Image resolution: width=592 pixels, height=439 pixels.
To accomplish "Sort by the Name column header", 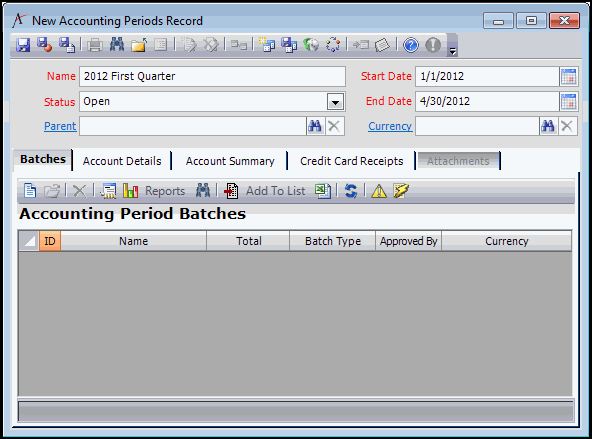I will (133, 241).
